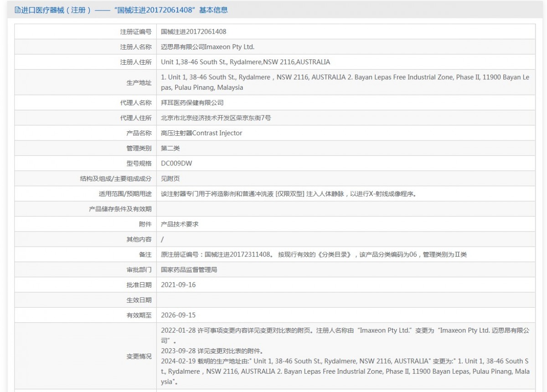Click the page title containing 国械注进20172061408 基本信息

124,10
